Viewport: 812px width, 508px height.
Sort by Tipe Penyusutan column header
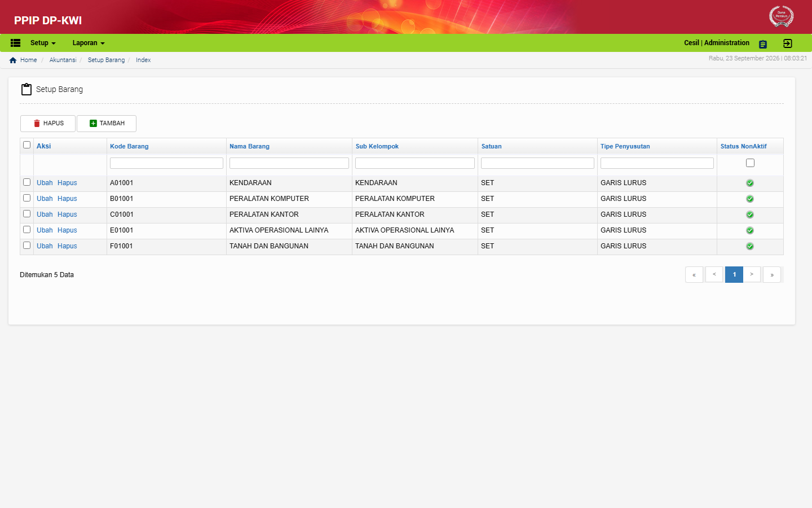click(625, 146)
